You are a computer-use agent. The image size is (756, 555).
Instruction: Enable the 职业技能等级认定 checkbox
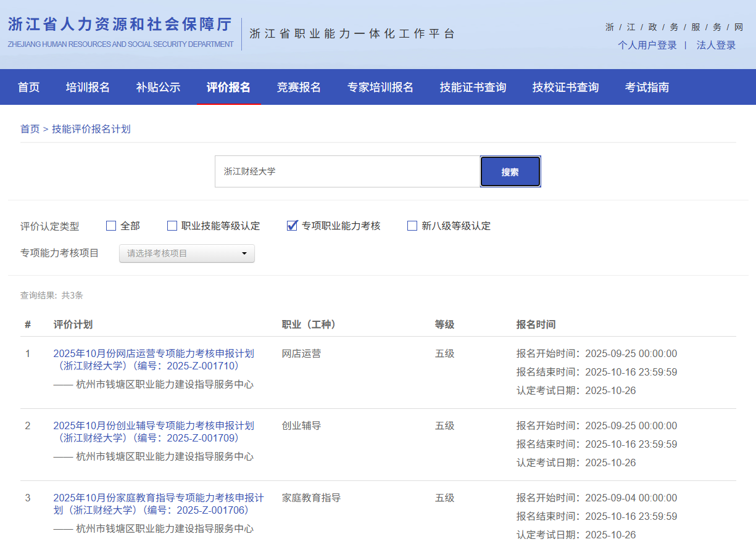172,226
